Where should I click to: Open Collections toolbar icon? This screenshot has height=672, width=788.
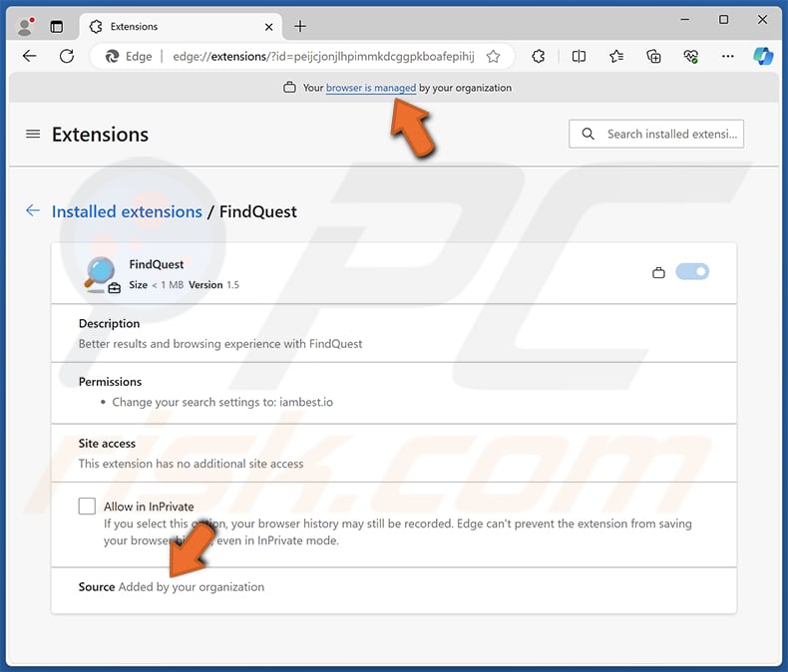(x=653, y=57)
